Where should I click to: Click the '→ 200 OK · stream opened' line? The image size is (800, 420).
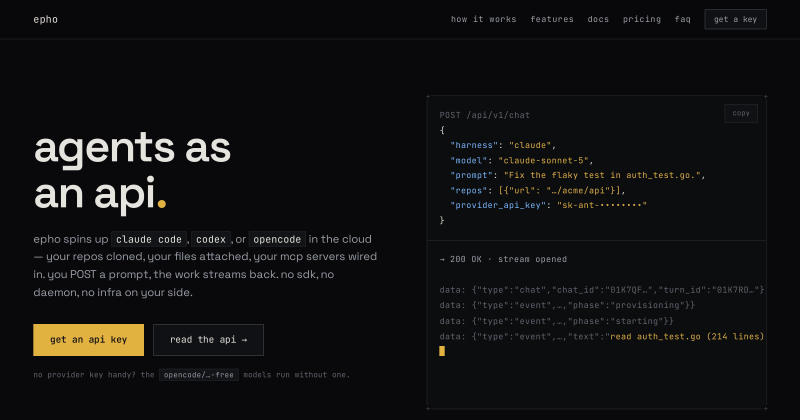click(503, 259)
